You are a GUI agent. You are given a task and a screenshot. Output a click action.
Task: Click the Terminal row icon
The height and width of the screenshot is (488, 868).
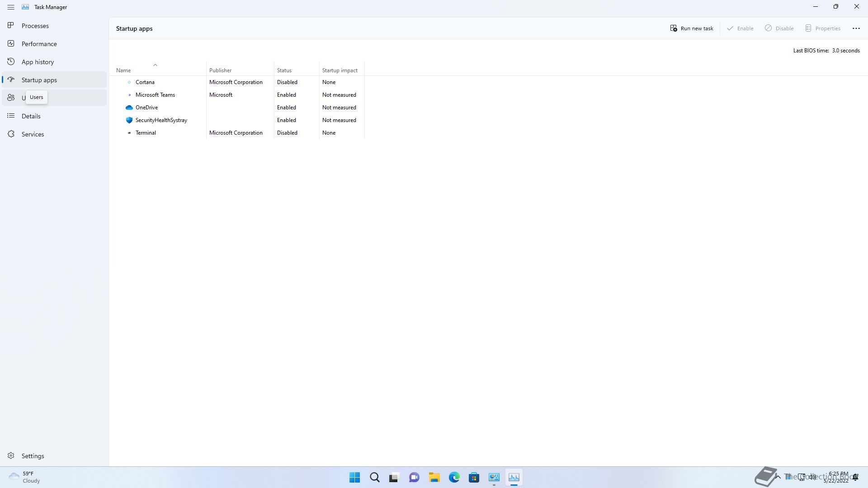tap(129, 133)
